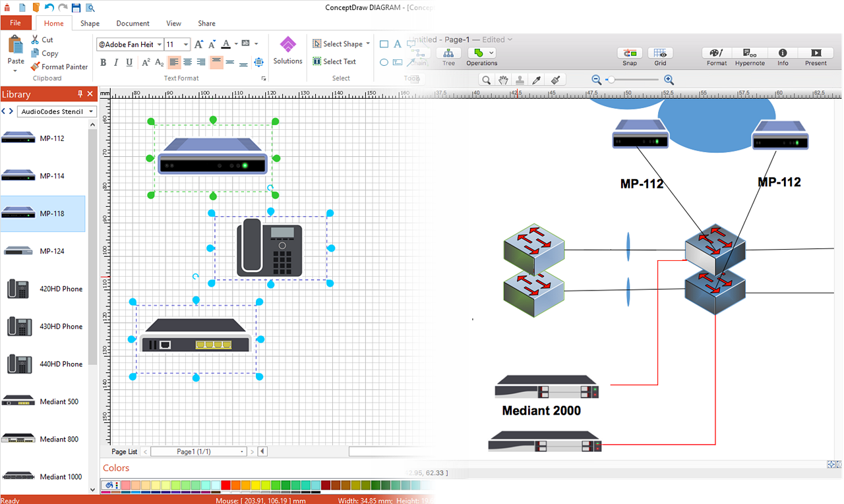Pick the red swatch in Colors palette
The image size is (844, 504).
coord(225,485)
